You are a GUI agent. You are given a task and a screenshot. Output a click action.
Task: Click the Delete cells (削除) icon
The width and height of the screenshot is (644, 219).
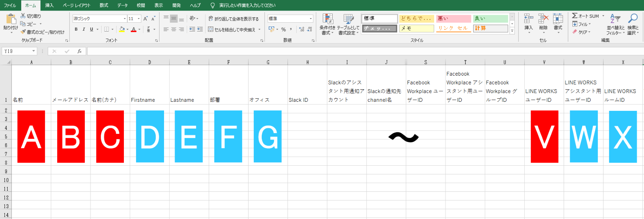tap(543, 19)
